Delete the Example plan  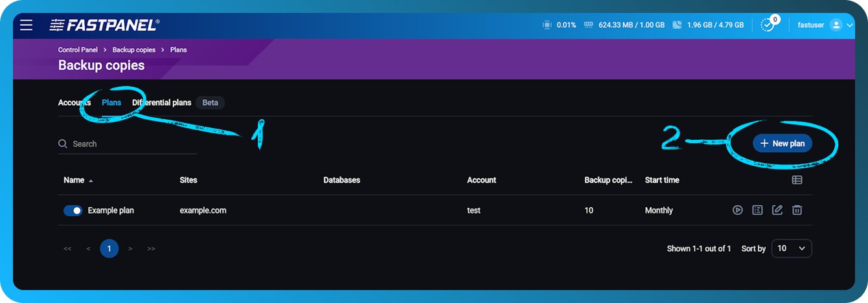797,210
